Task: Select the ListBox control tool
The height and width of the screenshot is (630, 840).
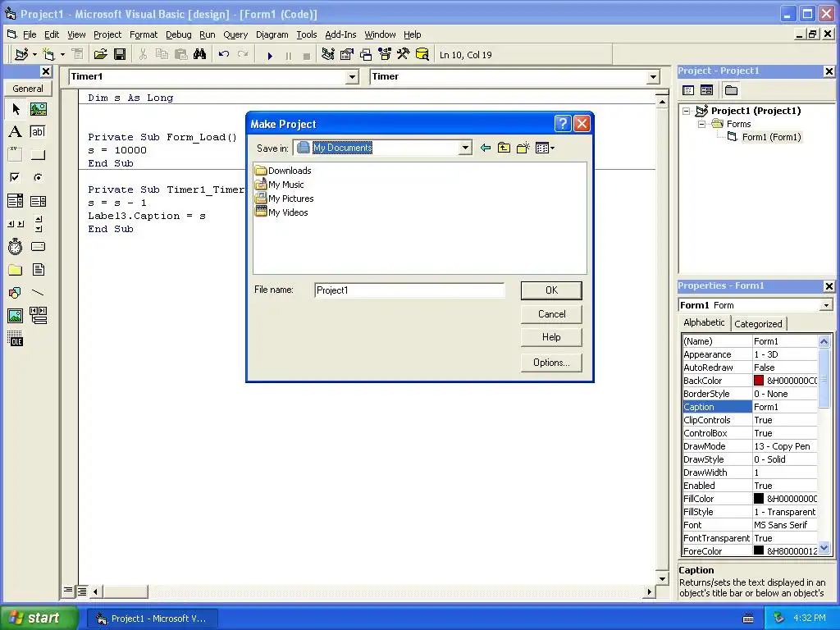Action: click(x=38, y=201)
